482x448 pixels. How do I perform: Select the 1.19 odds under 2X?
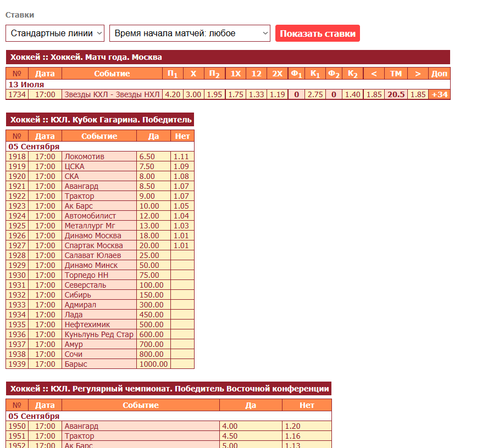point(277,94)
